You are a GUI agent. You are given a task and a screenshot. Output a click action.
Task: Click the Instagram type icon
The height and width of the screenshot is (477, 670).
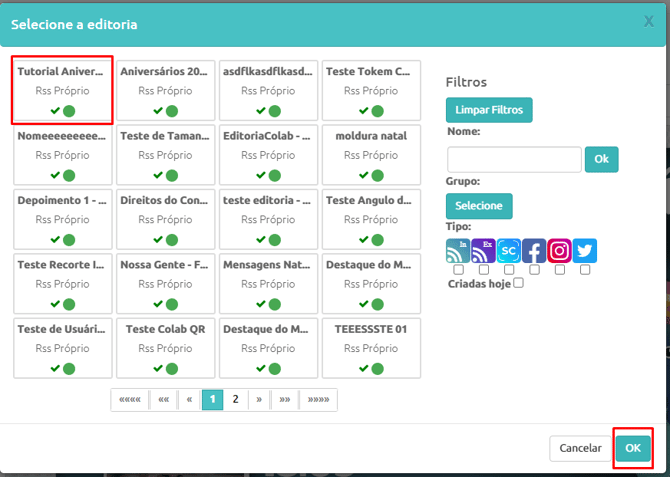pos(559,250)
